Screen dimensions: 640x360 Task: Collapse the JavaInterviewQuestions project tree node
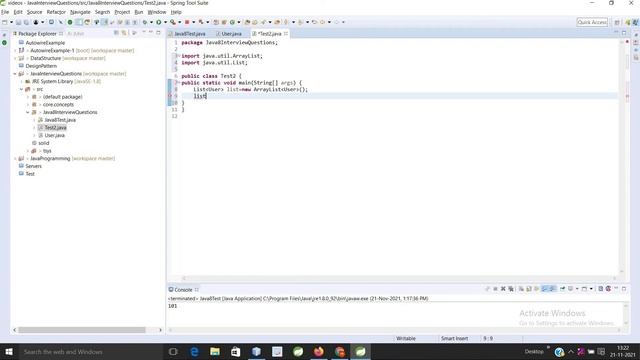pyautogui.click(x=15, y=74)
